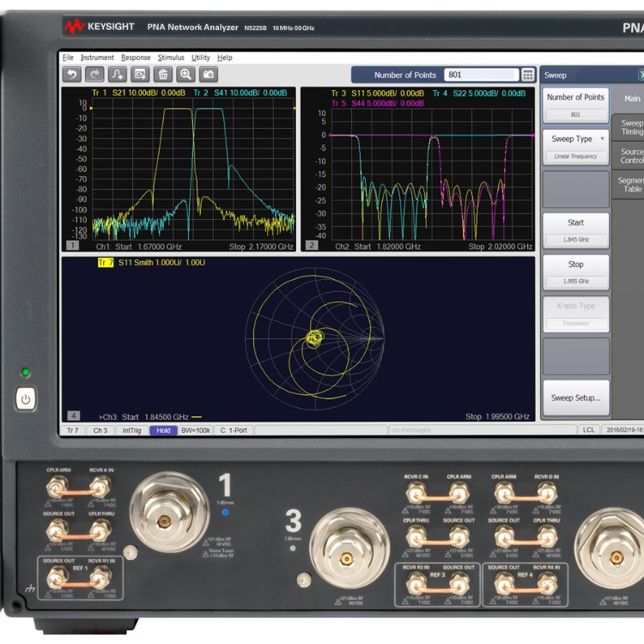Click the Ch2 Start 1.82000 GHz label
Viewport: 644px width, 644px height.
(378, 246)
